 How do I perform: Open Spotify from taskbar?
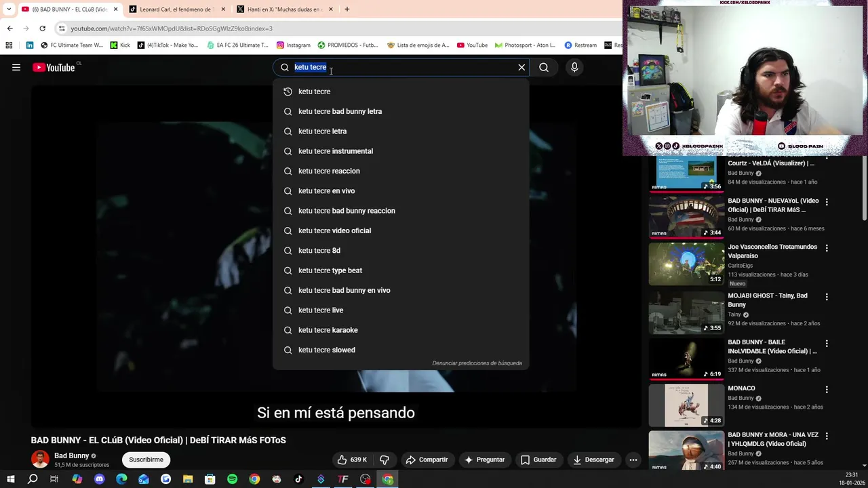click(x=232, y=479)
